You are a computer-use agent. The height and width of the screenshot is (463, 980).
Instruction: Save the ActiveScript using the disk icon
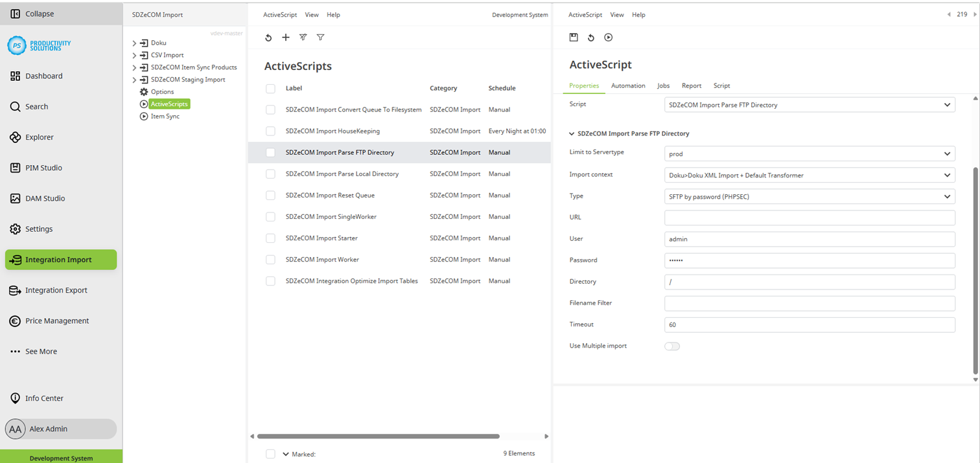click(573, 37)
